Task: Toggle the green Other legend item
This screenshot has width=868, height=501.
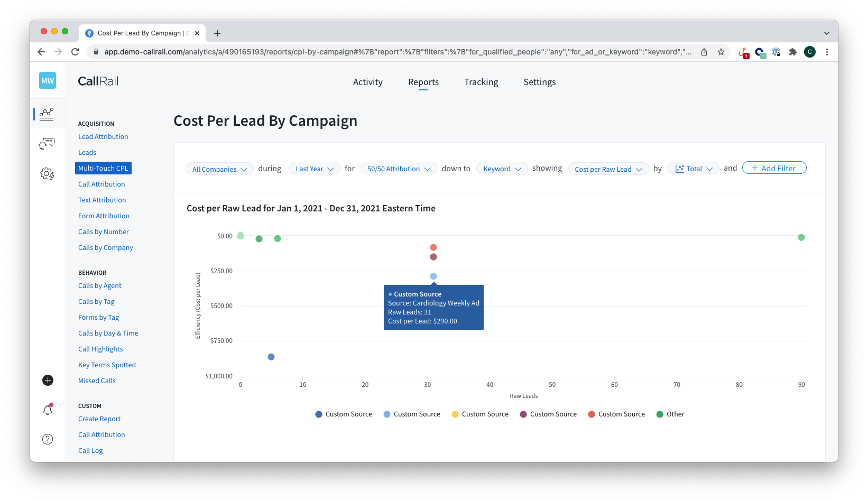Action: 670,414
